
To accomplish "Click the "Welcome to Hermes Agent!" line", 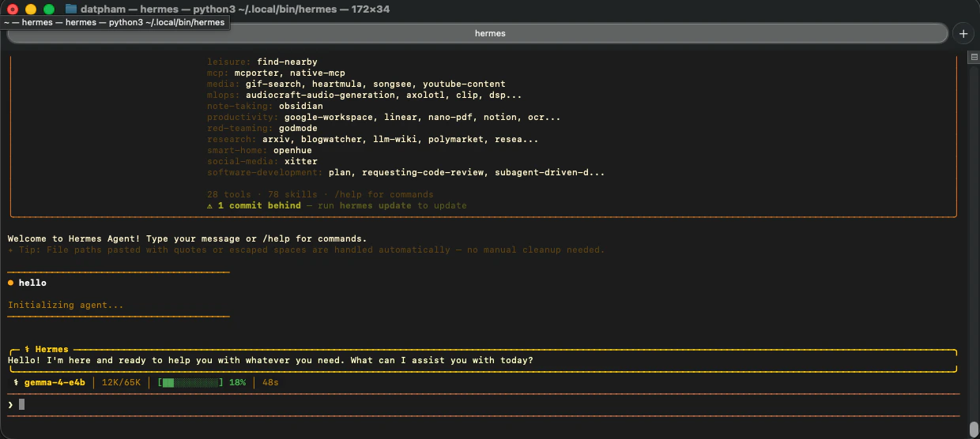I will [x=187, y=238].
